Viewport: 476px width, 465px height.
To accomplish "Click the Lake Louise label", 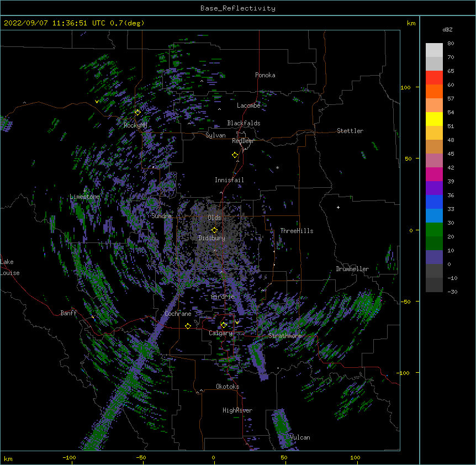I will 10,267.
